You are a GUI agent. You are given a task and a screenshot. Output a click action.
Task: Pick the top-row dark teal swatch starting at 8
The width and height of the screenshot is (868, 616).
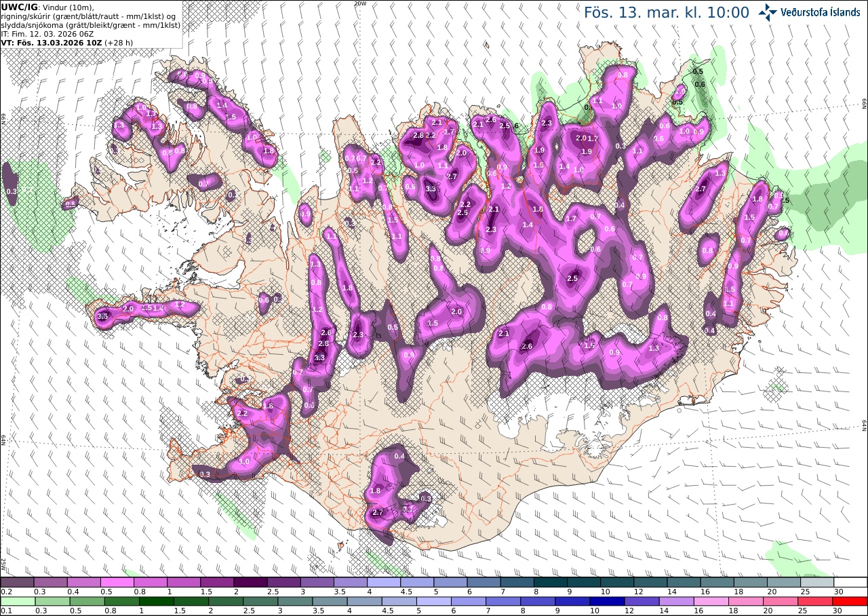pos(551,582)
